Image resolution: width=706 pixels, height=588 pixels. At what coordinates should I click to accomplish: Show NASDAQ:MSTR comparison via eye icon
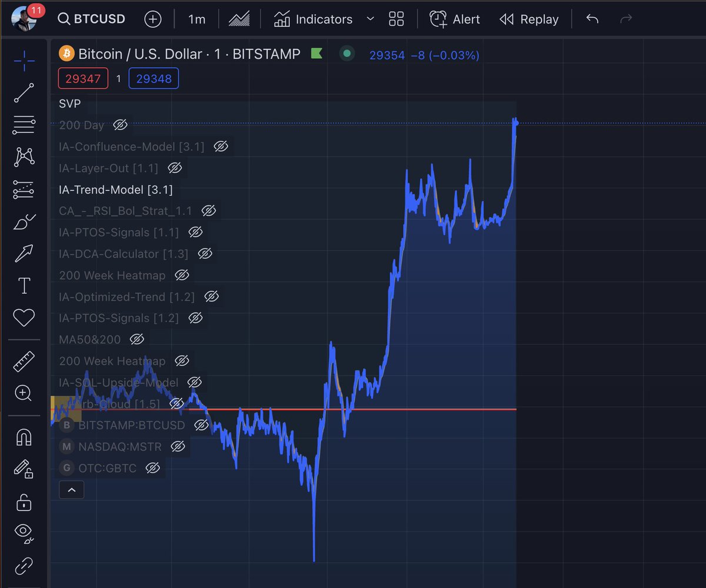[178, 447]
